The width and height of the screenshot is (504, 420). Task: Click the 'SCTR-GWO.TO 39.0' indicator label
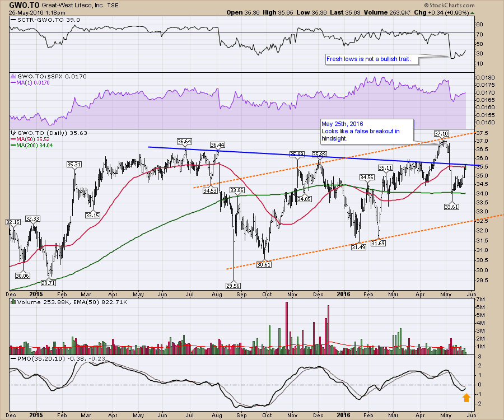point(45,20)
